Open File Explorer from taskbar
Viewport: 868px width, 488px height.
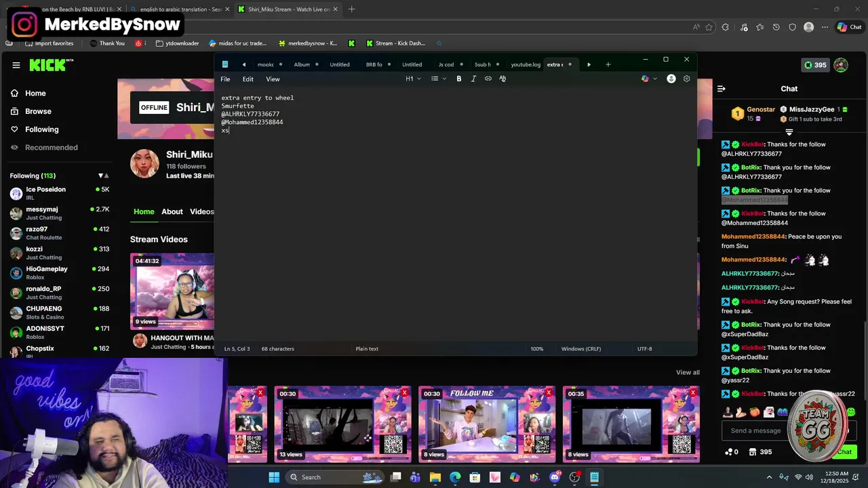[435, 477]
